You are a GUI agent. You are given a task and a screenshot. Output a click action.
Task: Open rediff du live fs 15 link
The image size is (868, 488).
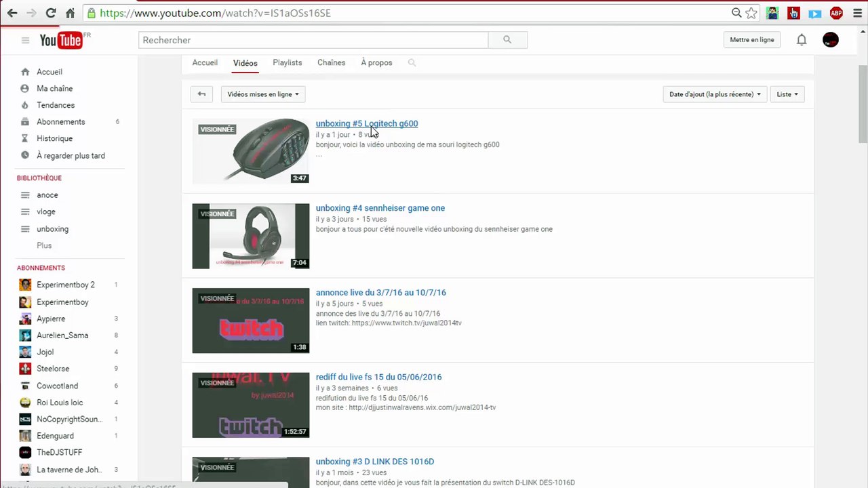click(x=378, y=377)
